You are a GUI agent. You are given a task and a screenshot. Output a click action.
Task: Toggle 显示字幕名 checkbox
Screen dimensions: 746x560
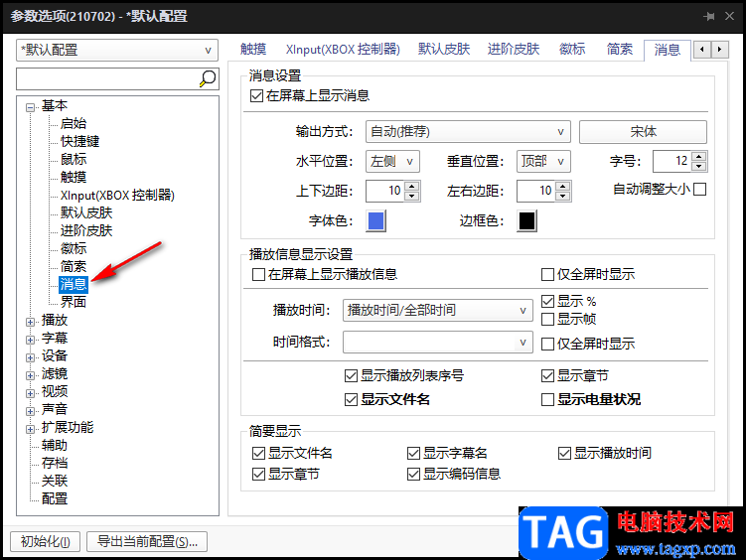point(413,453)
